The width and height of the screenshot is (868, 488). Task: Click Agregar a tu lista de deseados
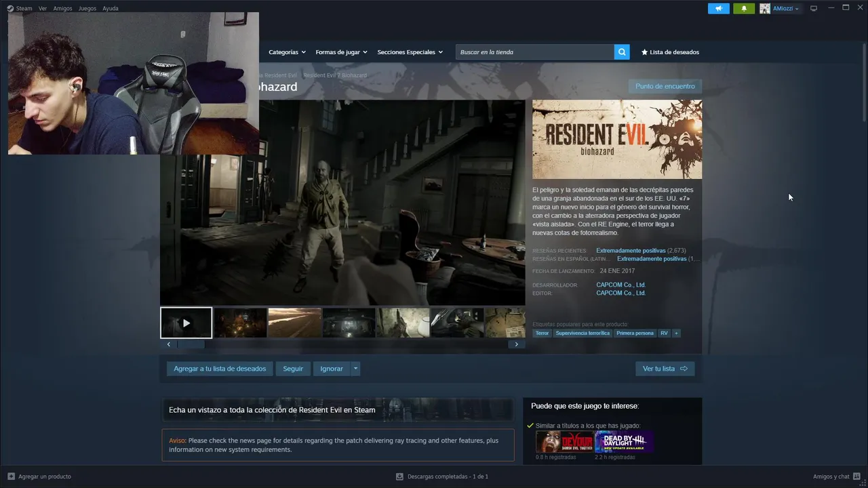pyautogui.click(x=220, y=369)
